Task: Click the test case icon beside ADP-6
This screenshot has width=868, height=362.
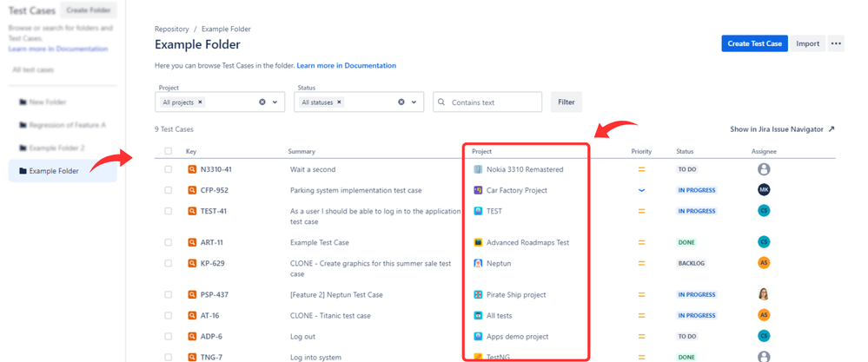Action: click(x=192, y=336)
